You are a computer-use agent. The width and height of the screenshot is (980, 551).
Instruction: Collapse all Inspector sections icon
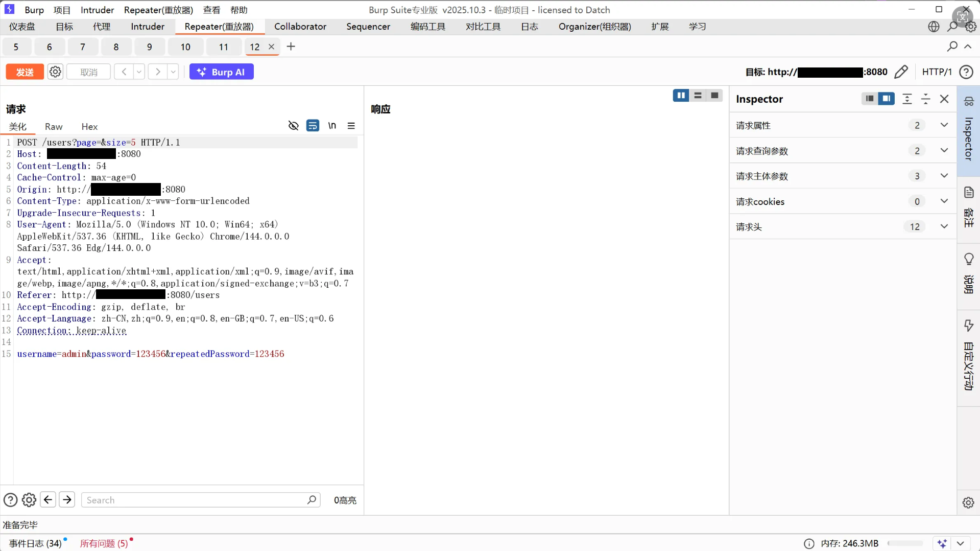click(x=925, y=99)
